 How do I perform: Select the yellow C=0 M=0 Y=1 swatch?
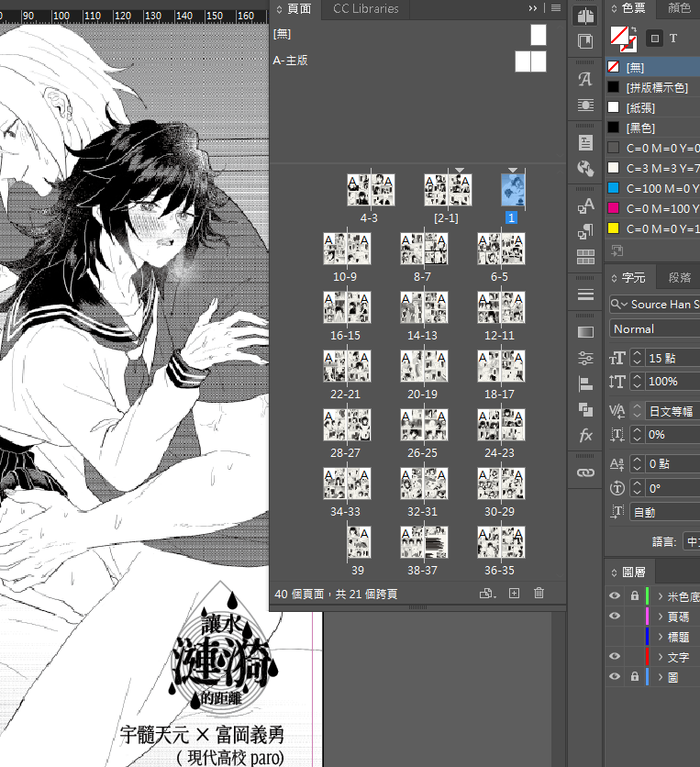click(653, 228)
